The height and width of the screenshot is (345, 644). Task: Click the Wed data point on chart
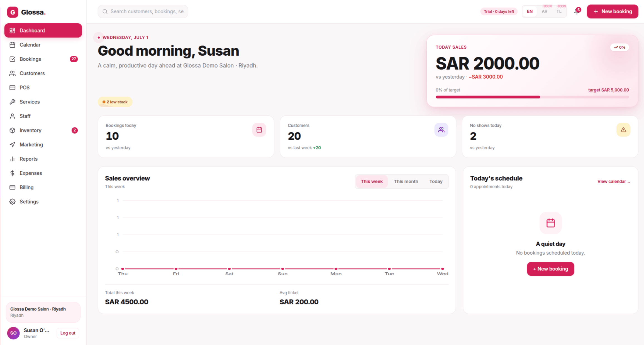pyautogui.click(x=442, y=269)
